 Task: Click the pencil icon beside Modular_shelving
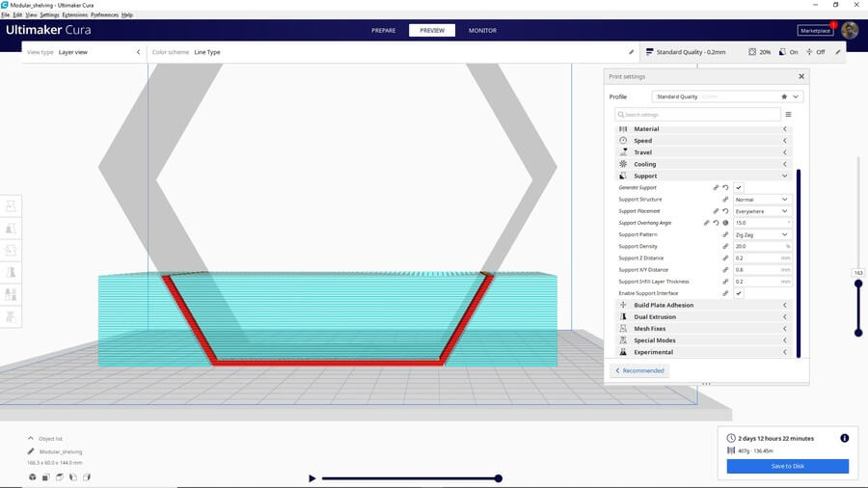(x=31, y=451)
